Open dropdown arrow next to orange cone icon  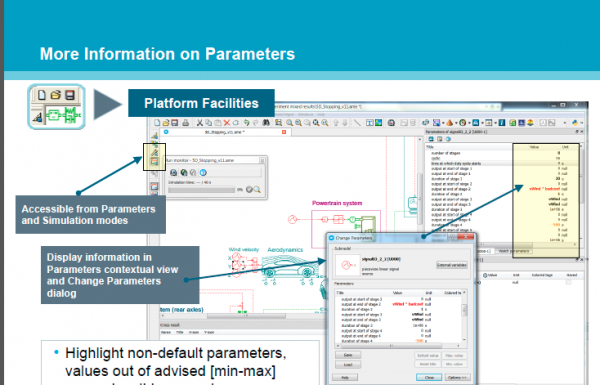[456, 123]
